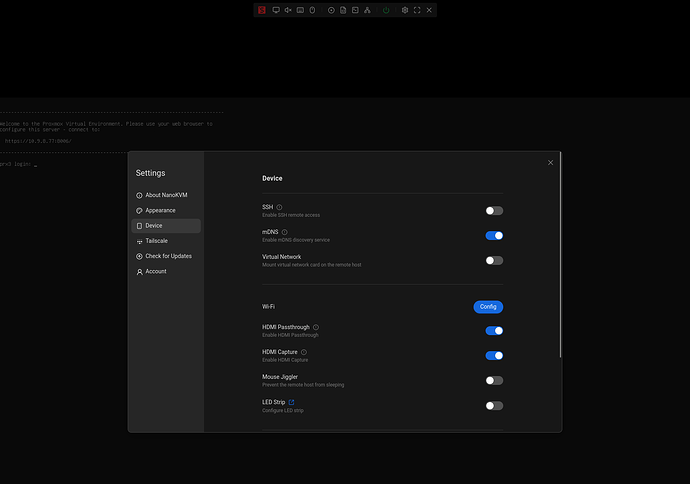Image resolution: width=690 pixels, height=484 pixels.
Task: Enable the Mouse Jiggler toggle
Action: pos(494,381)
